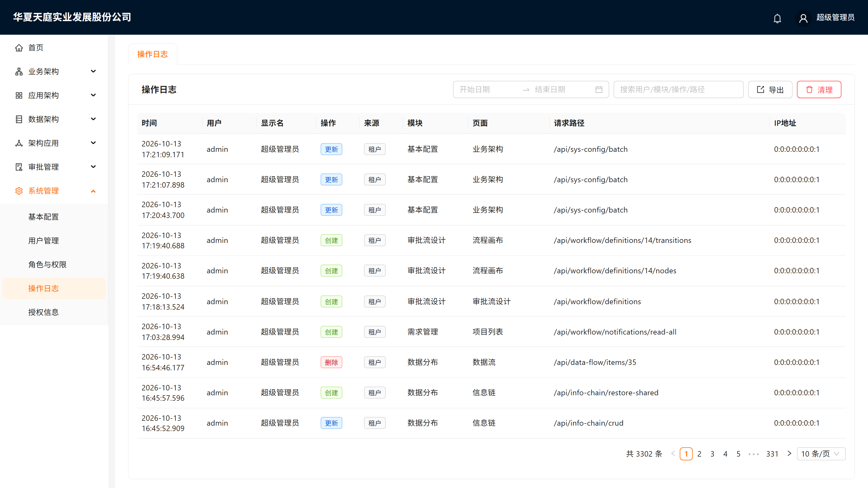Click the home icon in sidebar

[19, 48]
